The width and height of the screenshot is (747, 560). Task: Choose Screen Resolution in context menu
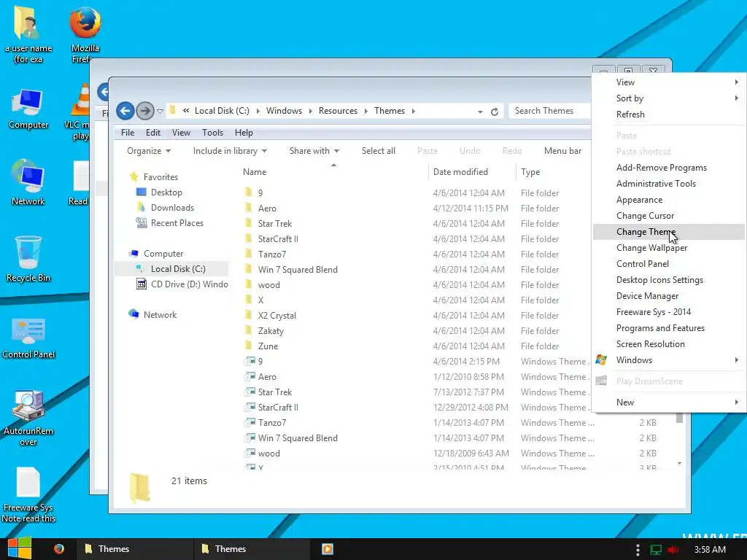pos(668,344)
